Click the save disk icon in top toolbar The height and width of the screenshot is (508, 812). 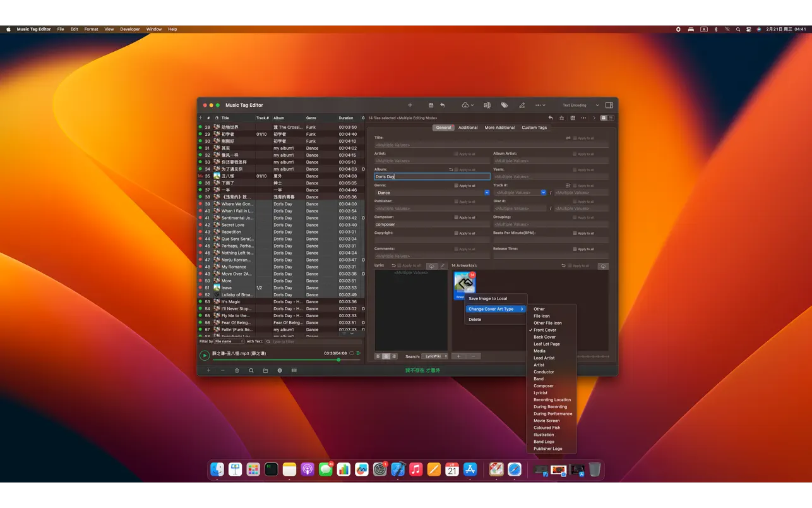[431, 106]
